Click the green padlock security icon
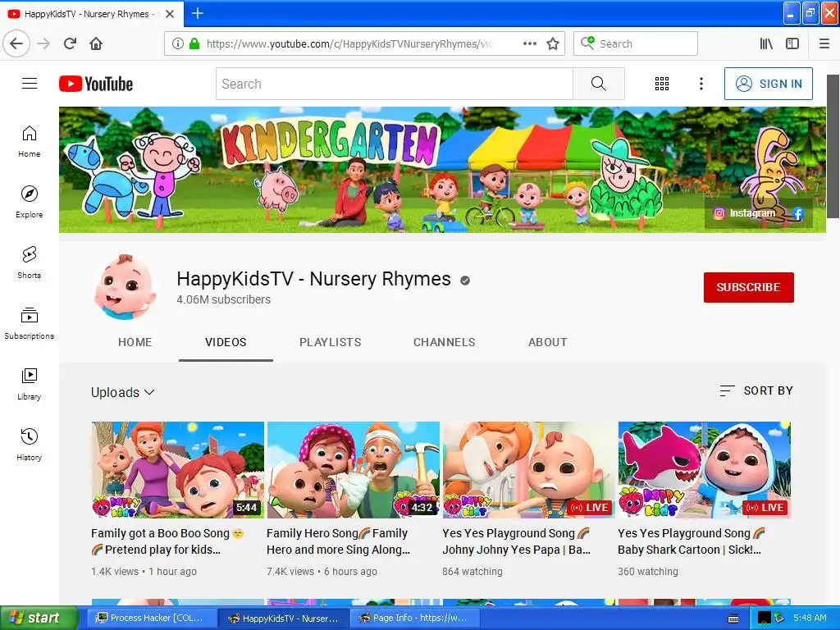The image size is (840, 630). tap(194, 43)
